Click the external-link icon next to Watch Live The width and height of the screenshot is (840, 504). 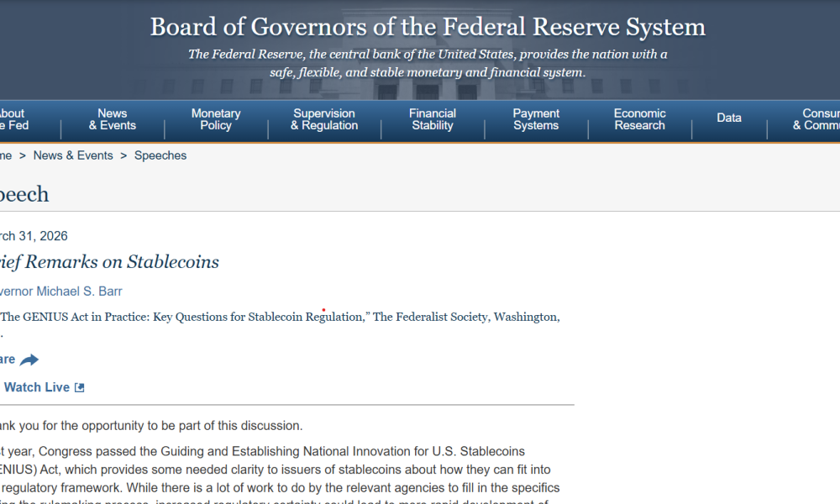(x=80, y=386)
